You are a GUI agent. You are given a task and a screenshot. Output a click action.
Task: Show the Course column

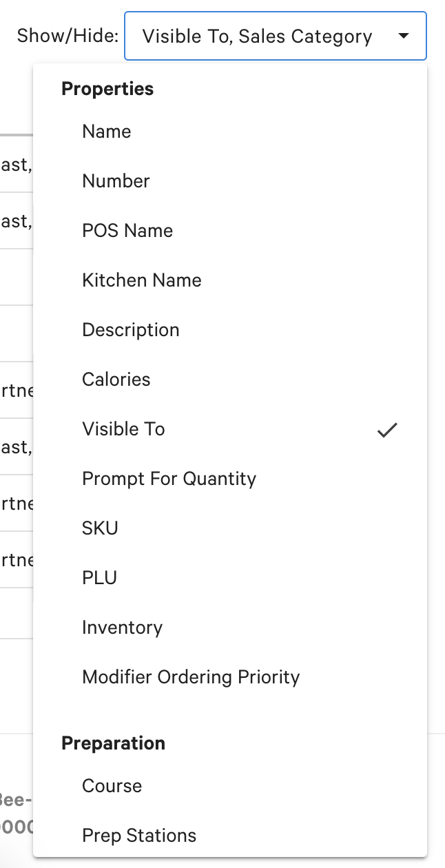point(112,786)
